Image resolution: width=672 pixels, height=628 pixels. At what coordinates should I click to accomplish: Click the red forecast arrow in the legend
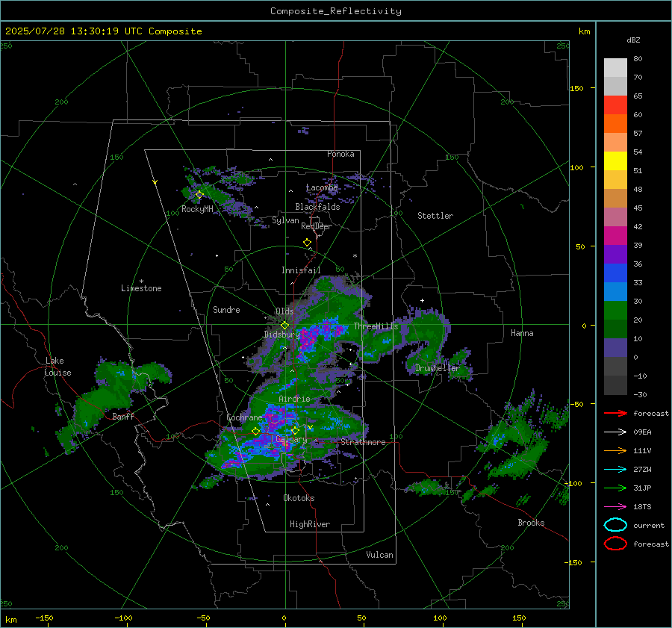(x=615, y=413)
